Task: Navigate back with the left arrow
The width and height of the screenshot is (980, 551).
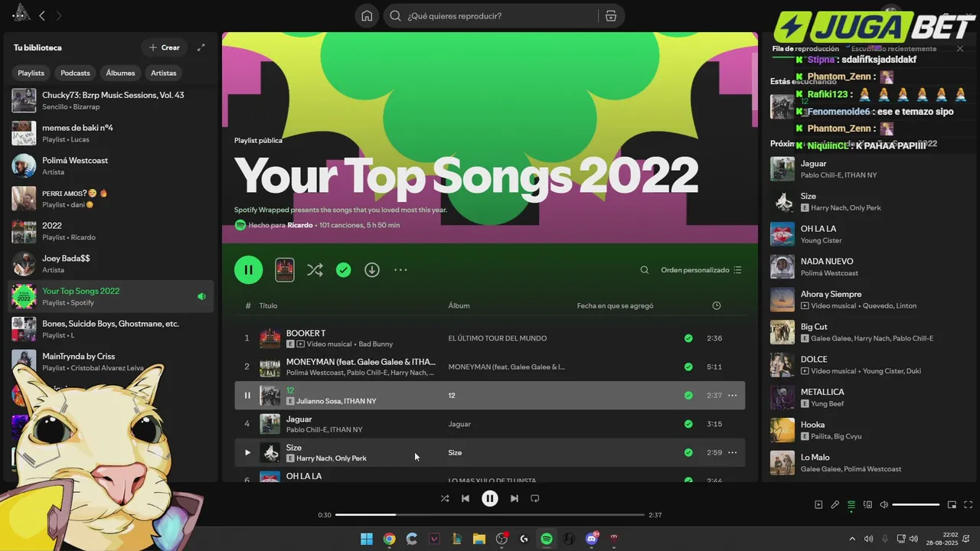Action: 42,15
